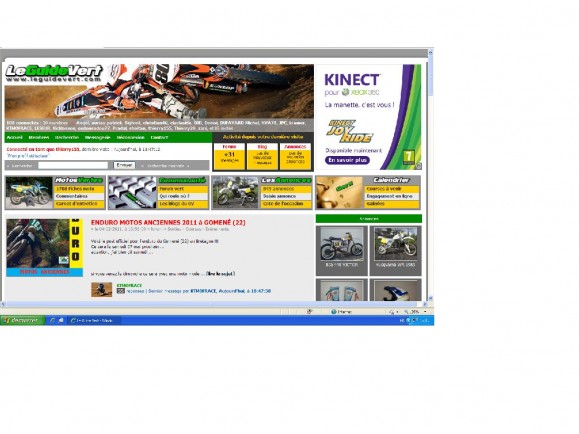The image size is (579, 434).
Task: Click the Forum +31 messages activity box
Action: point(229,157)
